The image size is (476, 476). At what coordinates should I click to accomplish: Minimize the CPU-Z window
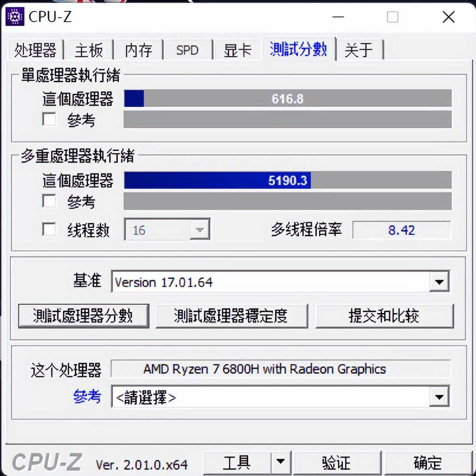click(x=338, y=17)
